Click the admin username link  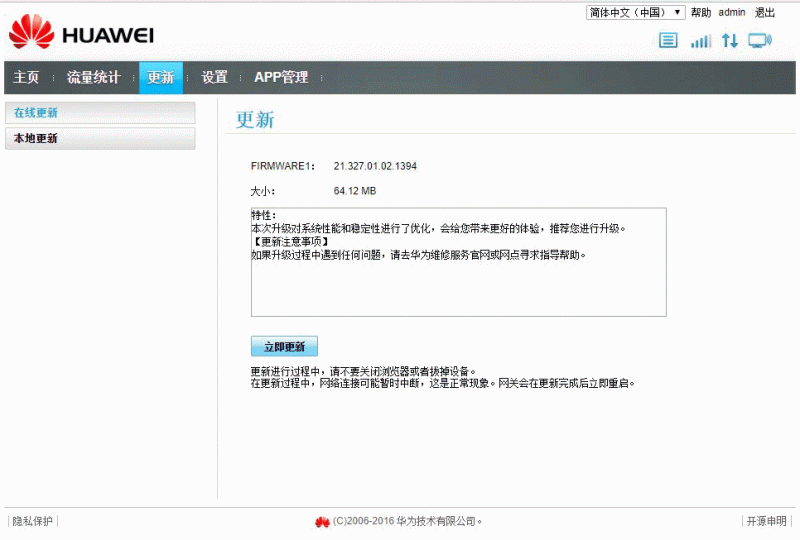(x=732, y=12)
